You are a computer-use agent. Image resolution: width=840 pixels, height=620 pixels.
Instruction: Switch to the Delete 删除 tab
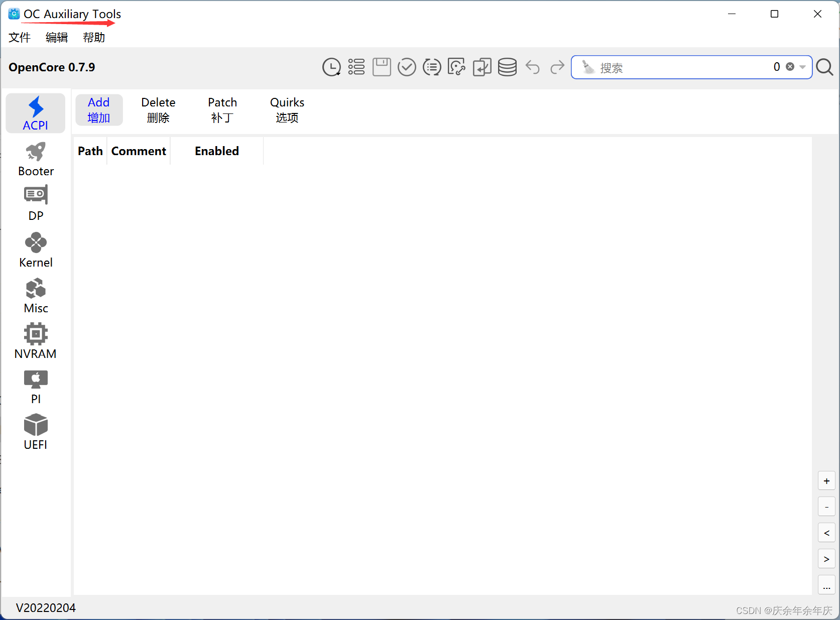[158, 110]
